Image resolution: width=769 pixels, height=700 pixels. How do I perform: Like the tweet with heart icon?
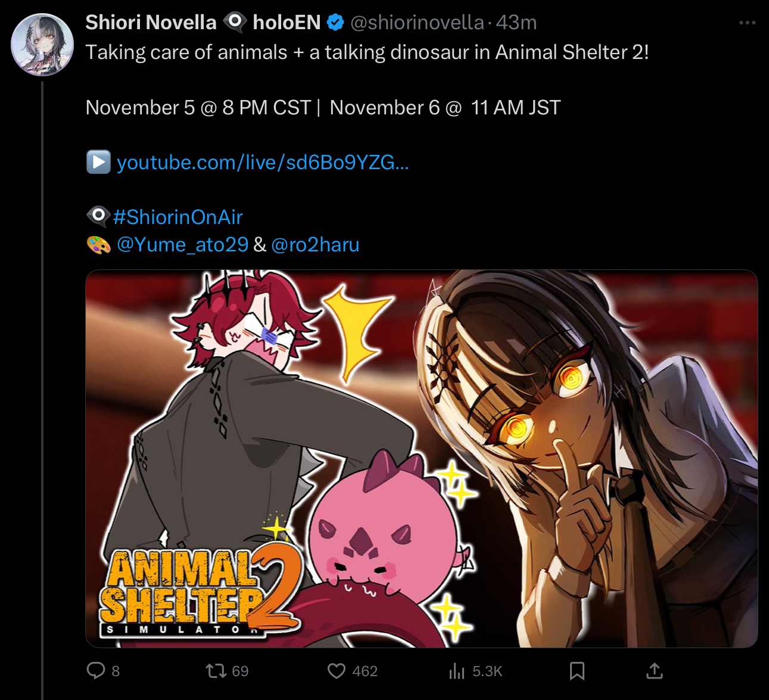337,671
